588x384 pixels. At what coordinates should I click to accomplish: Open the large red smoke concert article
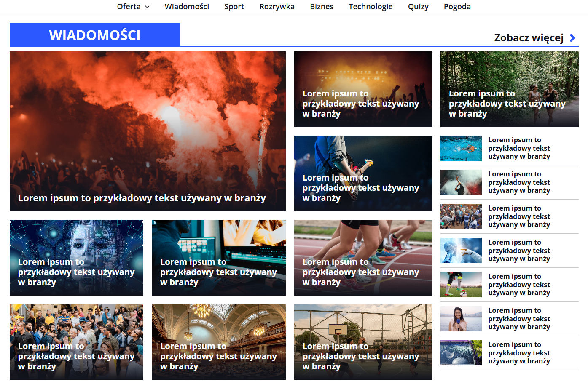click(x=148, y=131)
